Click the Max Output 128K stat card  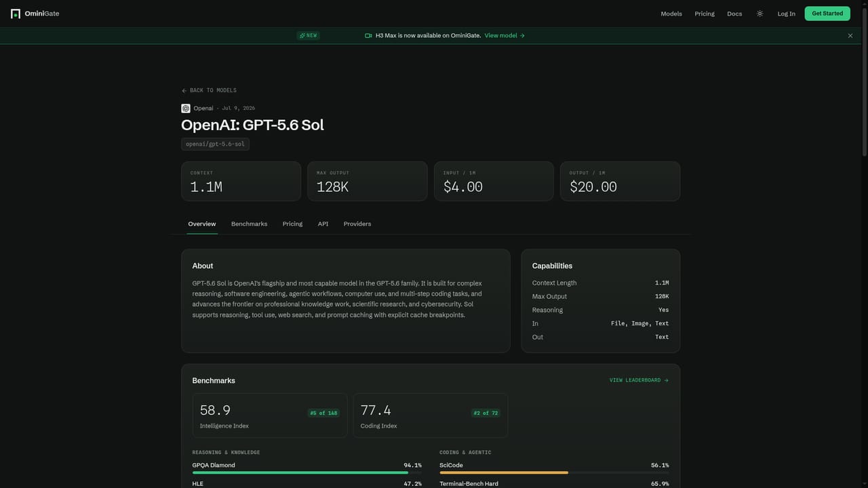[x=368, y=181]
